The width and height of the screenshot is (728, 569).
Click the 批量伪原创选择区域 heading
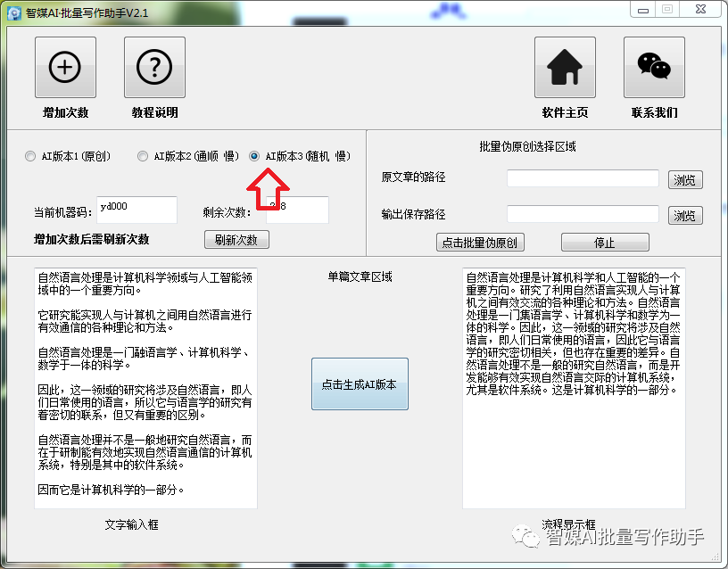(527, 146)
